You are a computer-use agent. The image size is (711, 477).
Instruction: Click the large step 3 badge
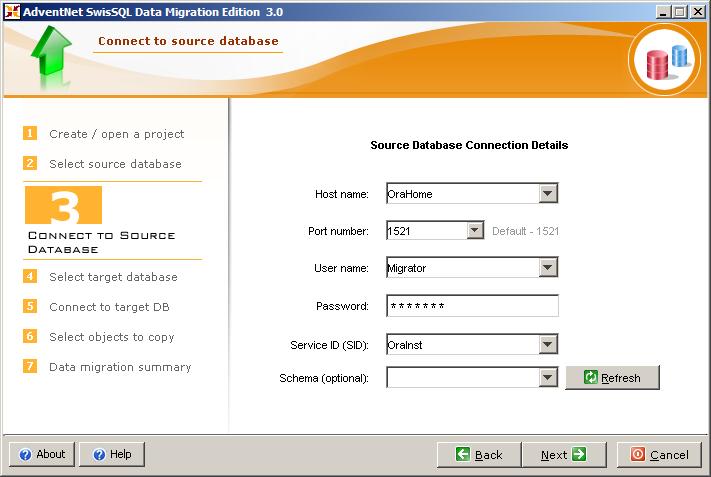[x=63, y=205]
